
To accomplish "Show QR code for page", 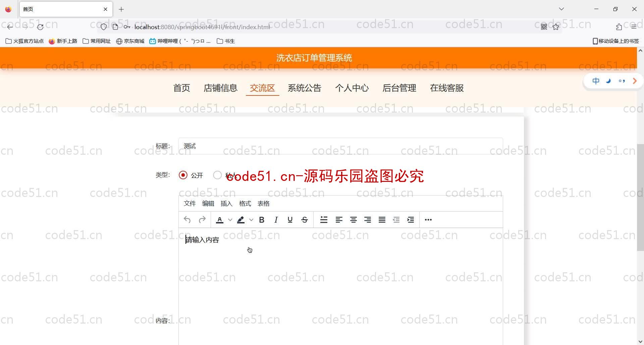I will pos(544,27).
